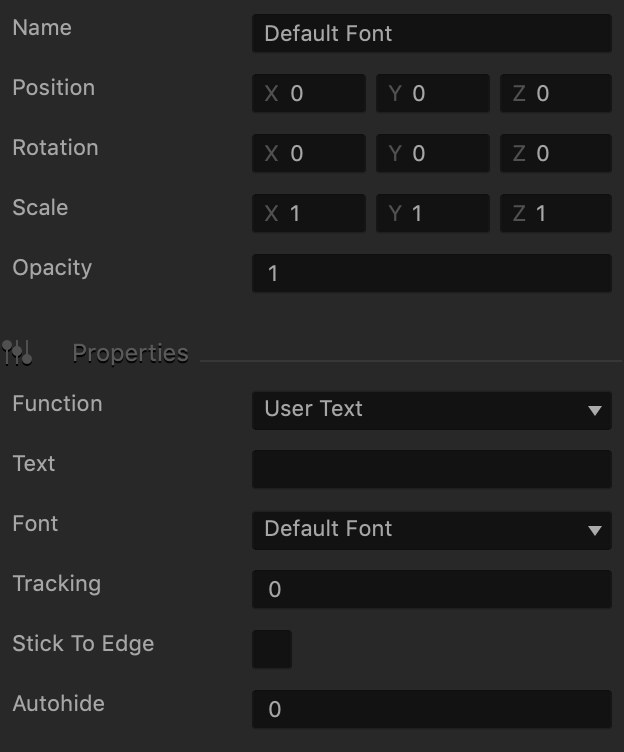Click the Rotation Z input
Viewport: 624px width, 752px height.
[556, 153]
